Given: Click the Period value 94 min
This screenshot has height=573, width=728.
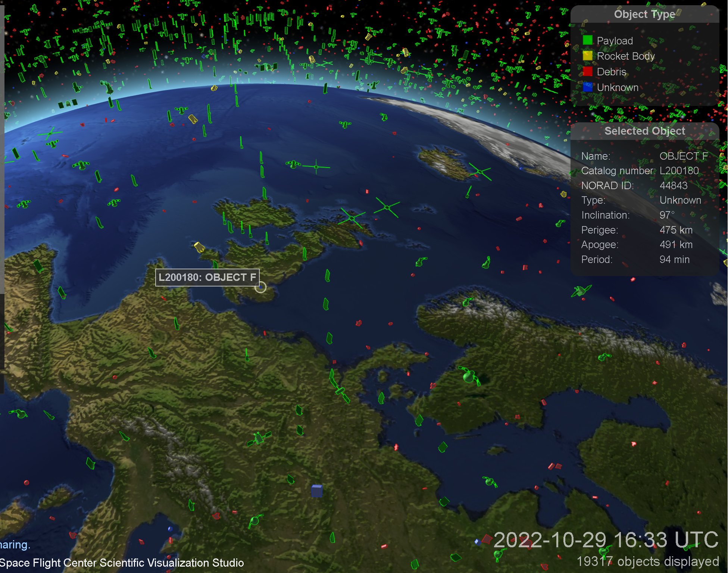Looking at the screenshot, I should coord(674,259).
